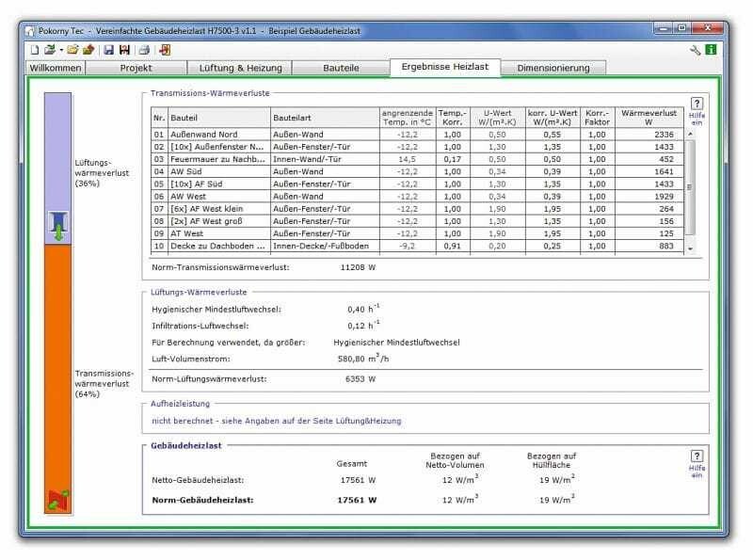Click the Bauteil column header
Screen dimensions: 753x560
pos(219,118)
